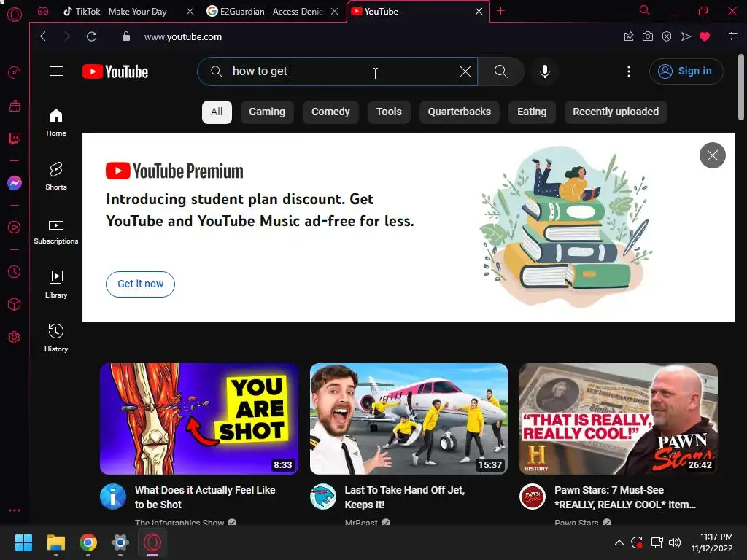Close the TikTok tab
Image resolution: width=747 pixels, height=560 pixels.
(x=190, y=12)
